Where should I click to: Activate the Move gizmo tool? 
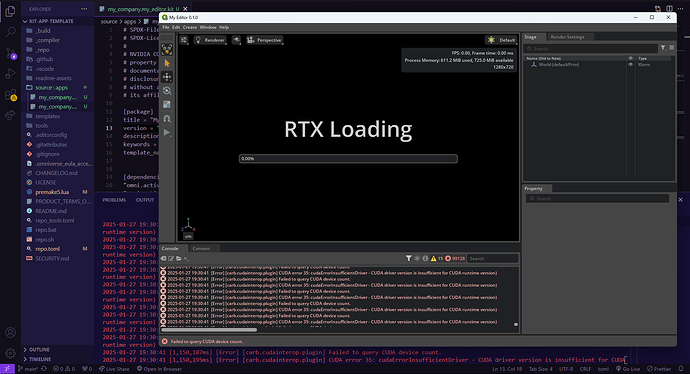pyautogui.click(x=167, y=77)
